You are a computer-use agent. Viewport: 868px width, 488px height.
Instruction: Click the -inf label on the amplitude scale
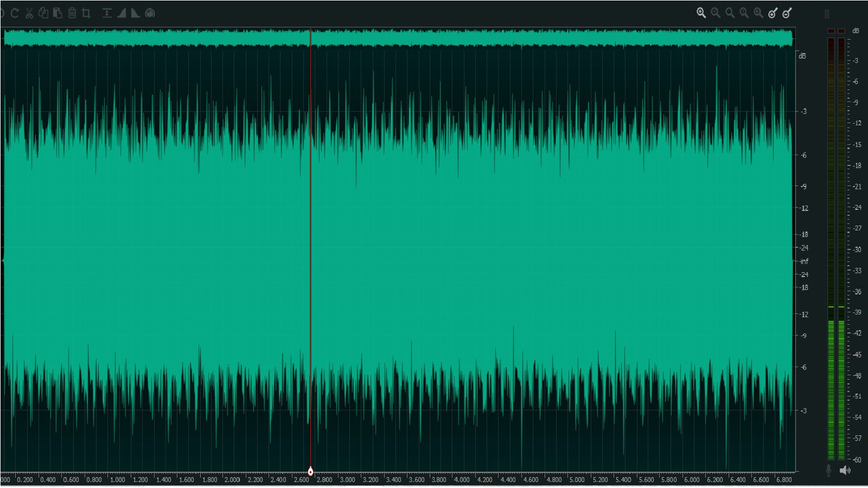(x=804, y=262)
